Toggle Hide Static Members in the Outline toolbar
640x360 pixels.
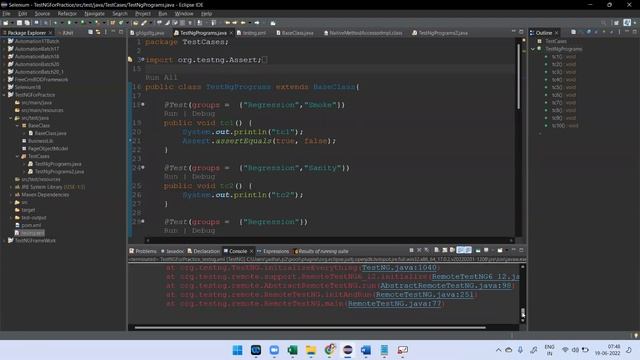tap(596, 32)
